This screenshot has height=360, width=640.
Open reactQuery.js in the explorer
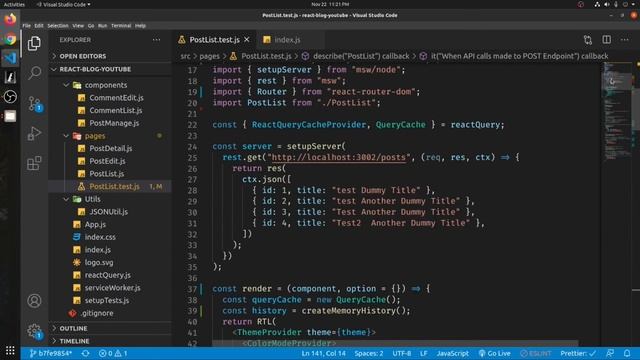pos(107,275)
